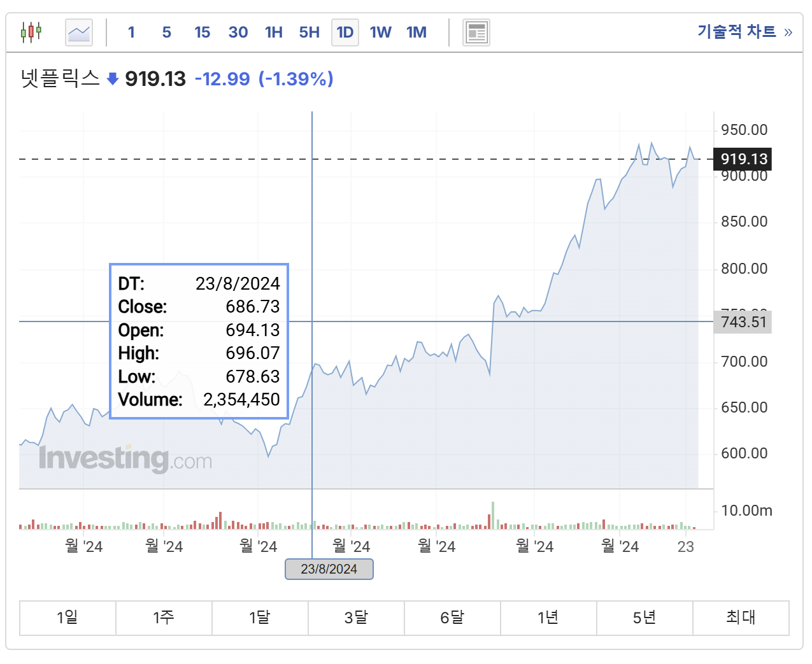
Task: Show the 5년 time range
Action: pyautogui.click(x=645, y=618)
